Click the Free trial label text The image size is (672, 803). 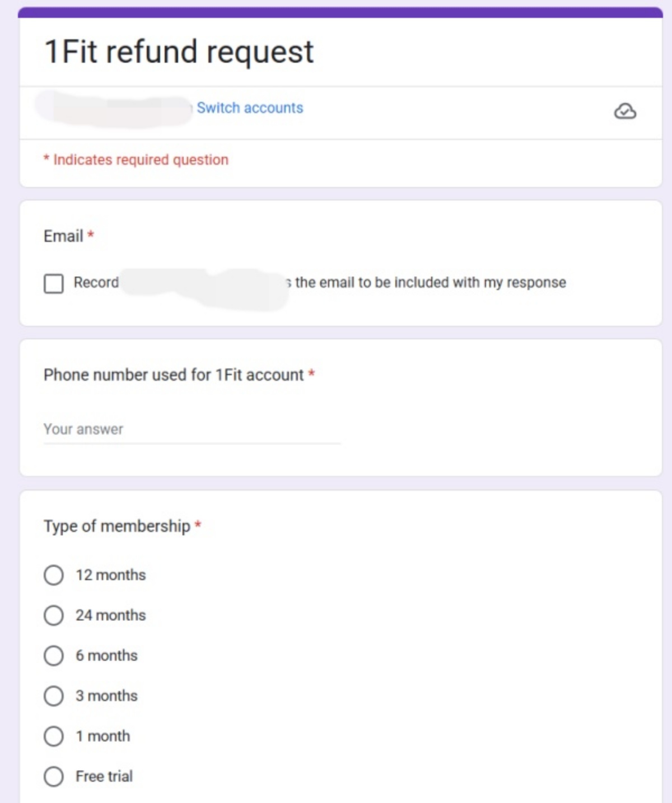tap(104, 777)
